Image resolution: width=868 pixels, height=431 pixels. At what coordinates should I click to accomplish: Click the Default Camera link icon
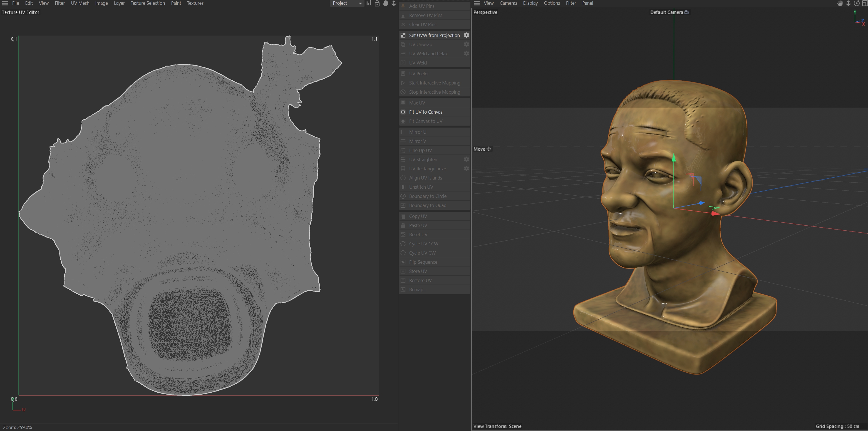coord(687,12)
